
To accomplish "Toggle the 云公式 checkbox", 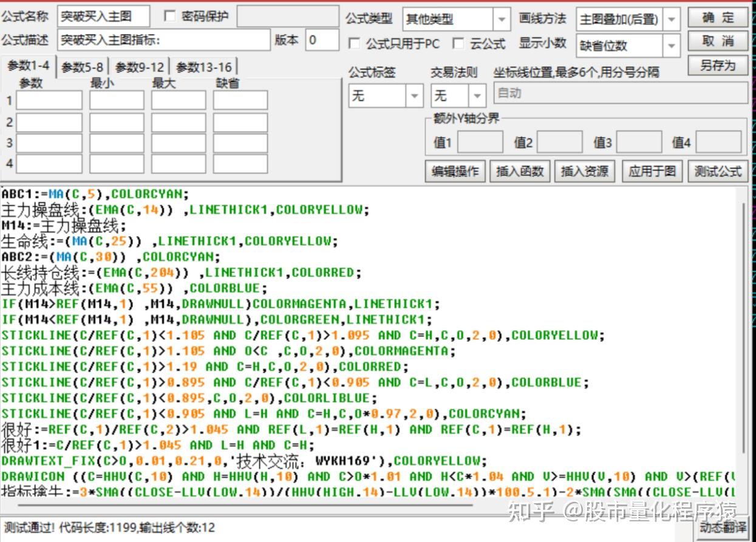I will coord(458,44).
